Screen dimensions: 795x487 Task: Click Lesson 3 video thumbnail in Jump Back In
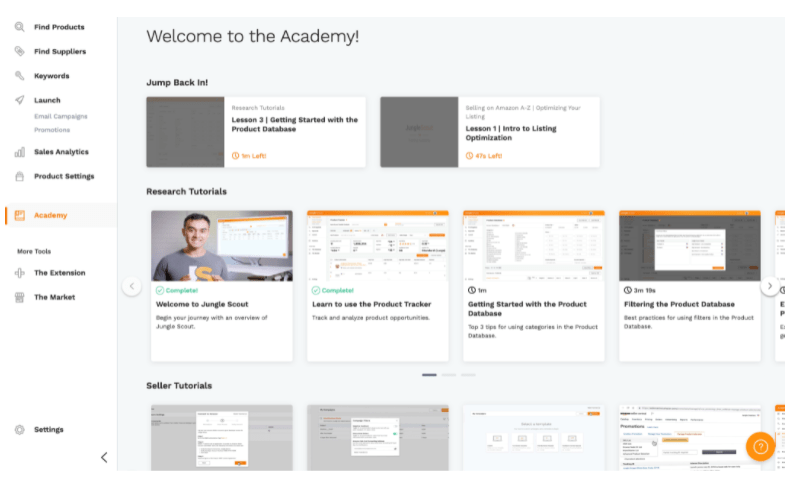pos(186,132)
